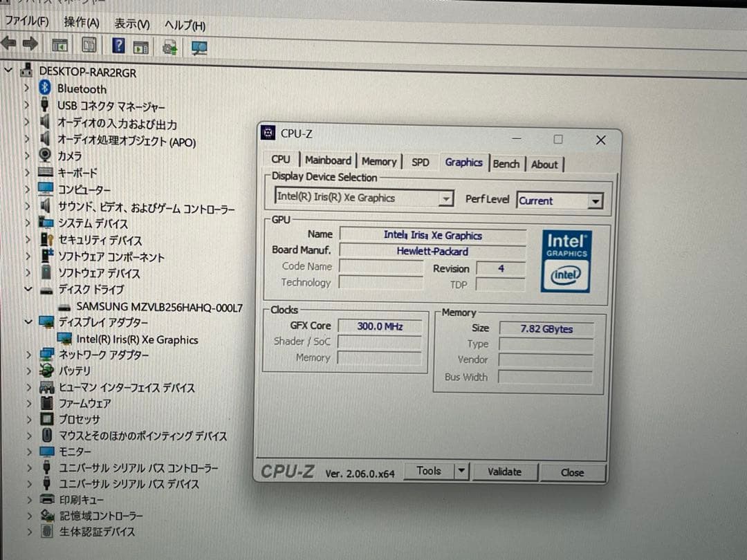Open the 操作(A) menu
The height and width of the screenshot is (560, 747).
pyautogui.click(x=82, y=22)
